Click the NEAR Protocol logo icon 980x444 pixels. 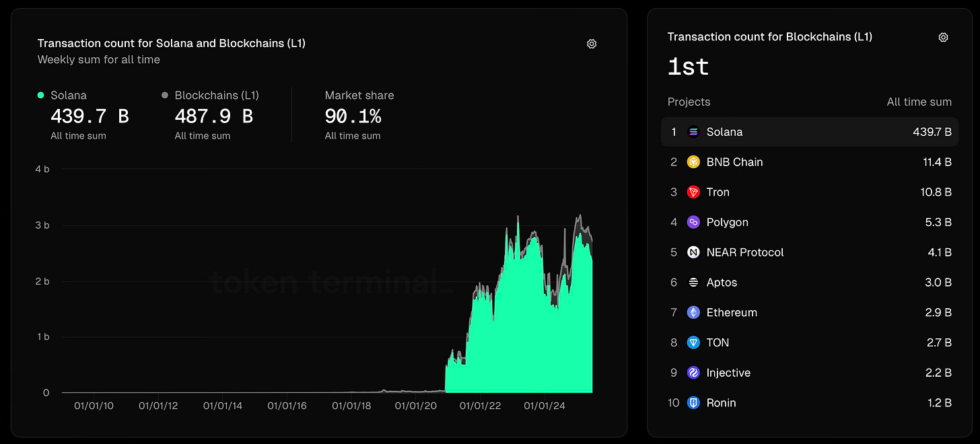point(693,252)
